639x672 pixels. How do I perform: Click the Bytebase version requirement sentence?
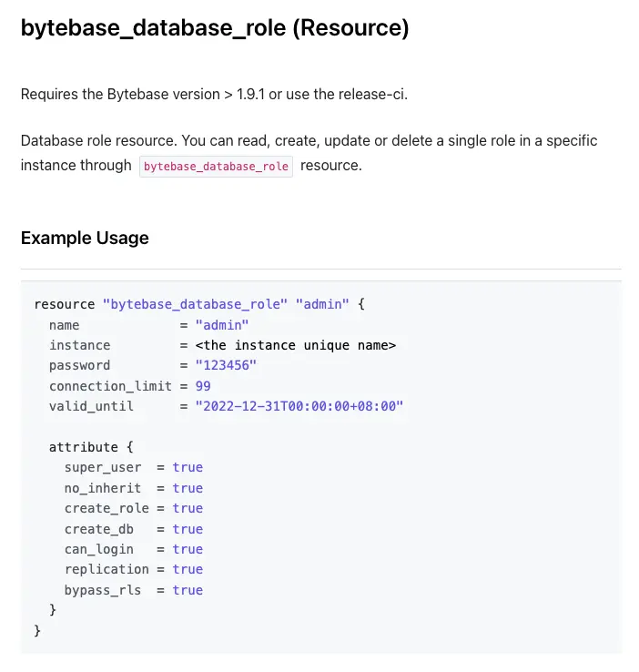[214, 95]
